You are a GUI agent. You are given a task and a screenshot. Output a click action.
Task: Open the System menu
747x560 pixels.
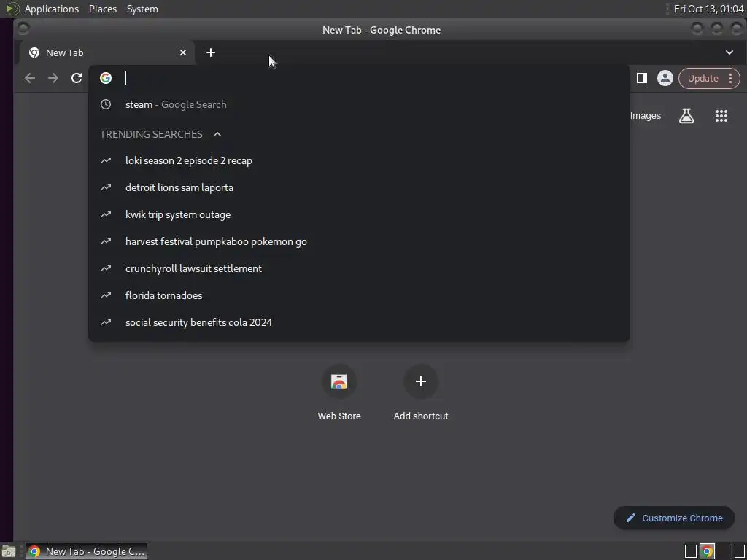(x=142, y=9)
